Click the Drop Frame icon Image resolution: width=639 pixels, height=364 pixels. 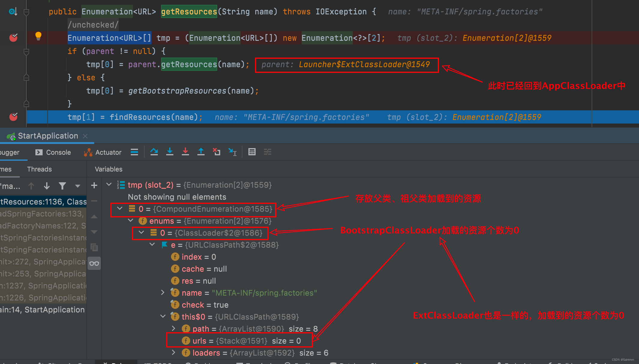[217, 152]
